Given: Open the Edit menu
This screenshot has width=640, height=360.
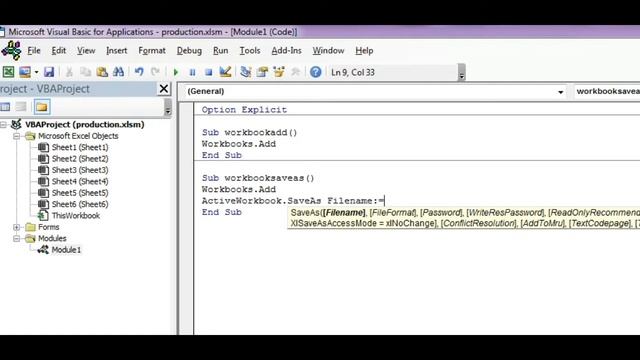Looking at the screenshot, I should point(58,51).
